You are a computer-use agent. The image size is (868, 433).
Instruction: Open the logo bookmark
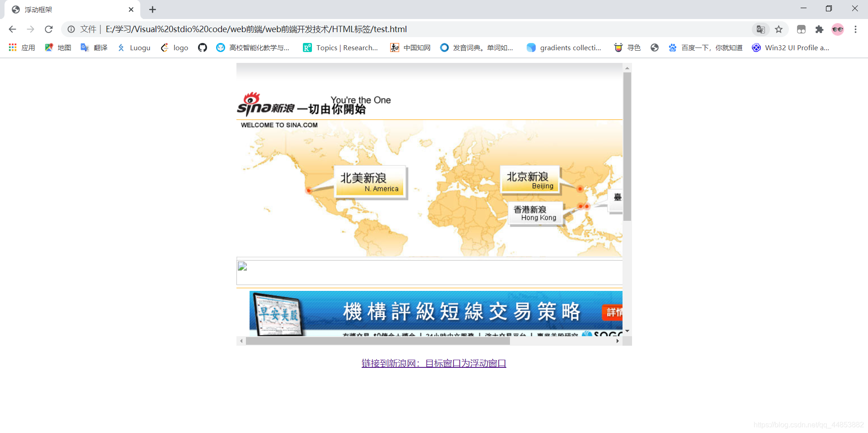click(175, 48)
